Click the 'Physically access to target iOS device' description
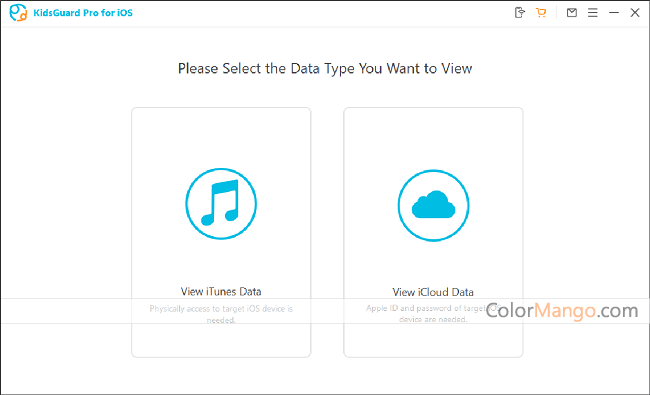 point(221,314)
